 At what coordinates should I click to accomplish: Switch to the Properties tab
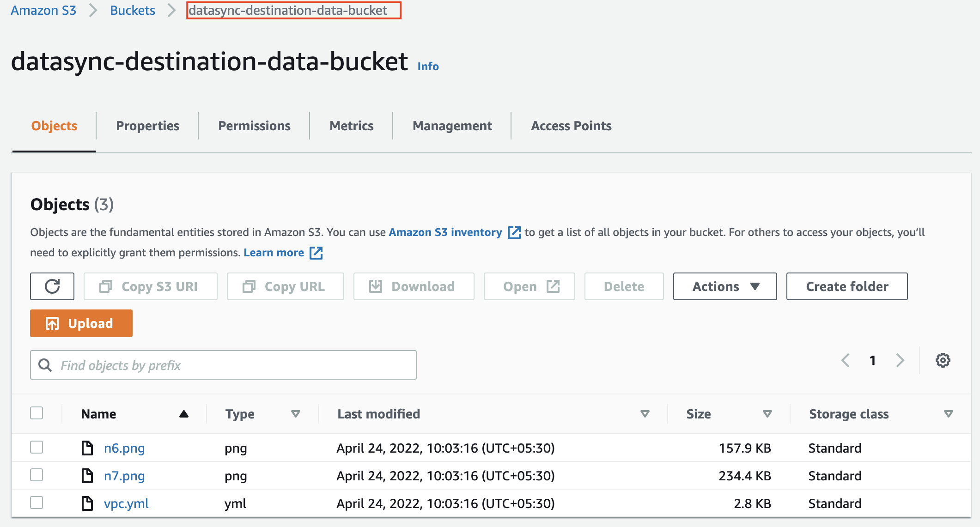pyautogui.click(x=147, y=126)
